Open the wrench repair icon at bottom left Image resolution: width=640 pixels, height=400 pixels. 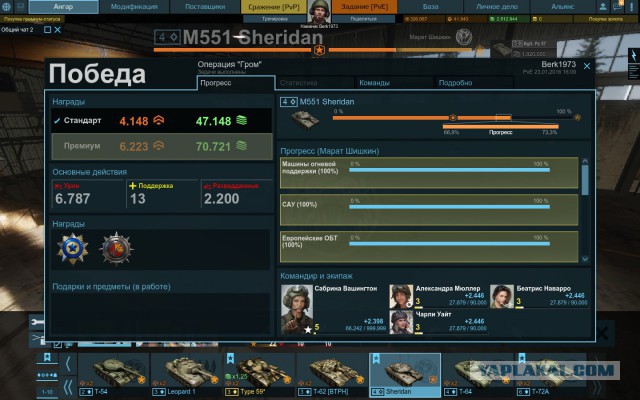36,322
